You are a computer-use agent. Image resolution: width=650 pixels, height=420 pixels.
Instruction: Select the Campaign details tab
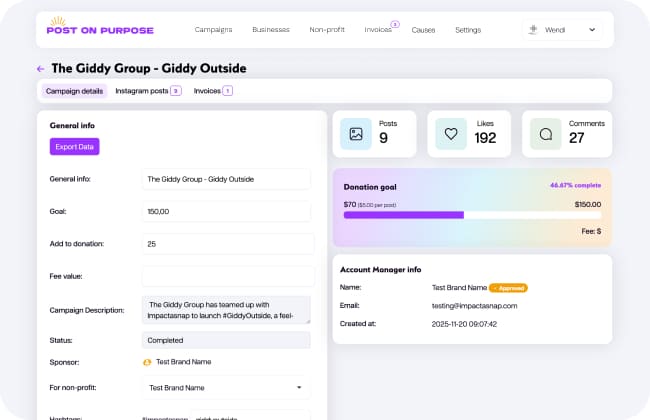(74, 91)
